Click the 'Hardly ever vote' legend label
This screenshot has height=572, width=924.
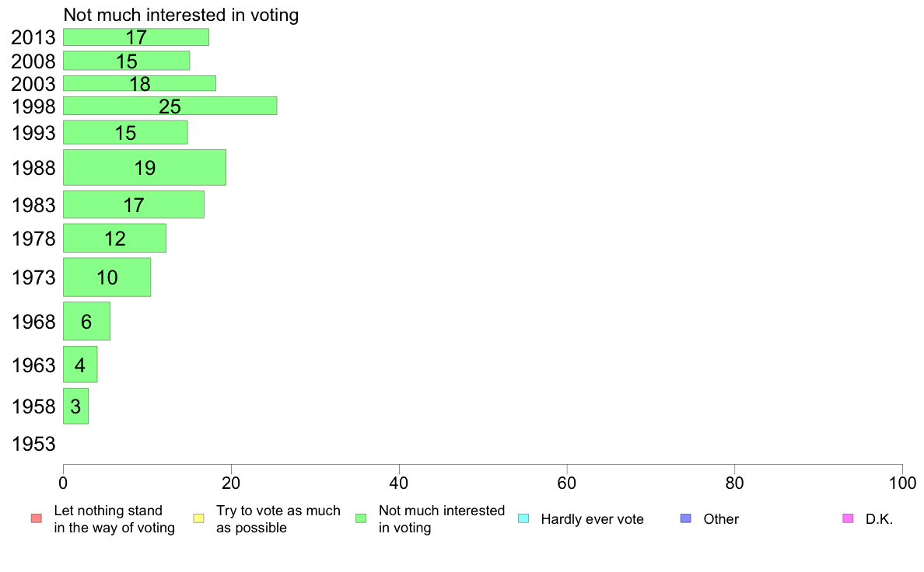(x=592, y=519)
